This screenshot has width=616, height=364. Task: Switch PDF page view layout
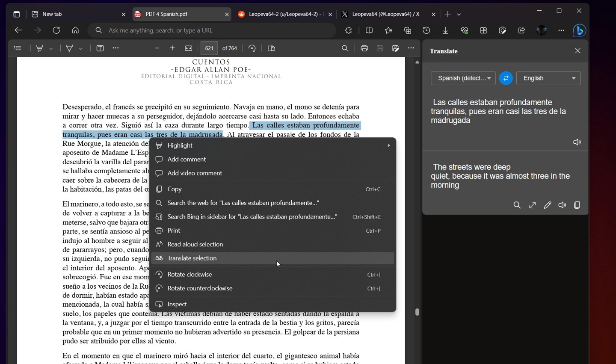272,48
